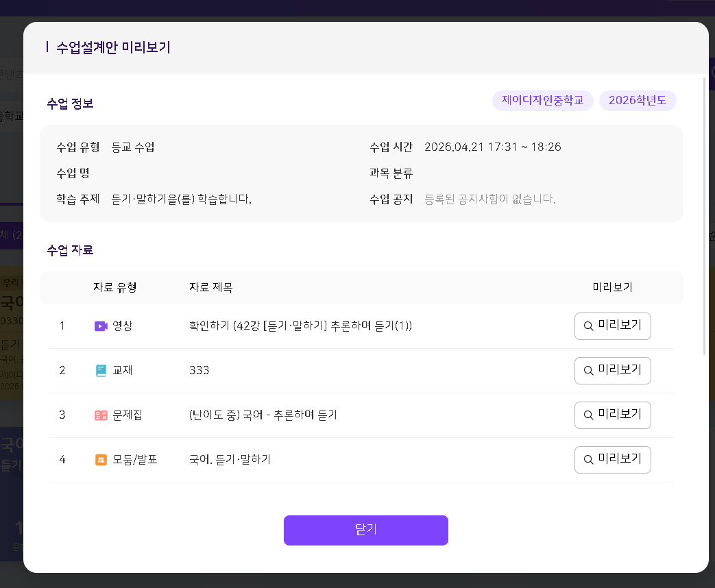Select the title (난이도 중) 국어 - 추론하며 듣기

(263, 415)
